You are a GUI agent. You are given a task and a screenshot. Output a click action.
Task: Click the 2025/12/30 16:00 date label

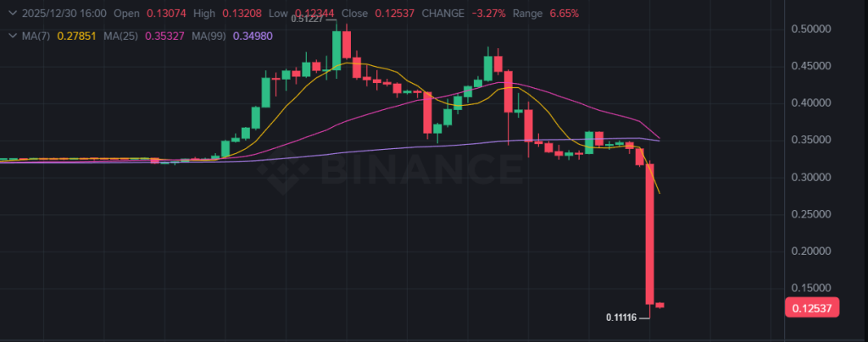[62, 14]
